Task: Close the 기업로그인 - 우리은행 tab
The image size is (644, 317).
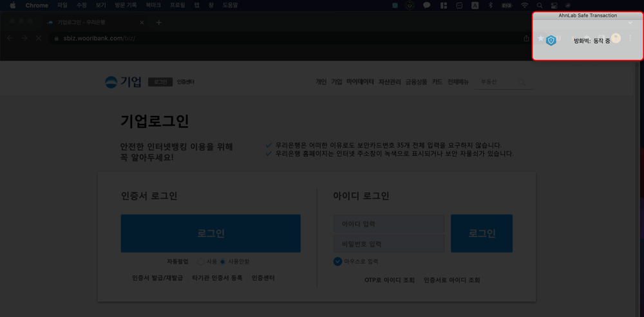Action: click(142, 23)
